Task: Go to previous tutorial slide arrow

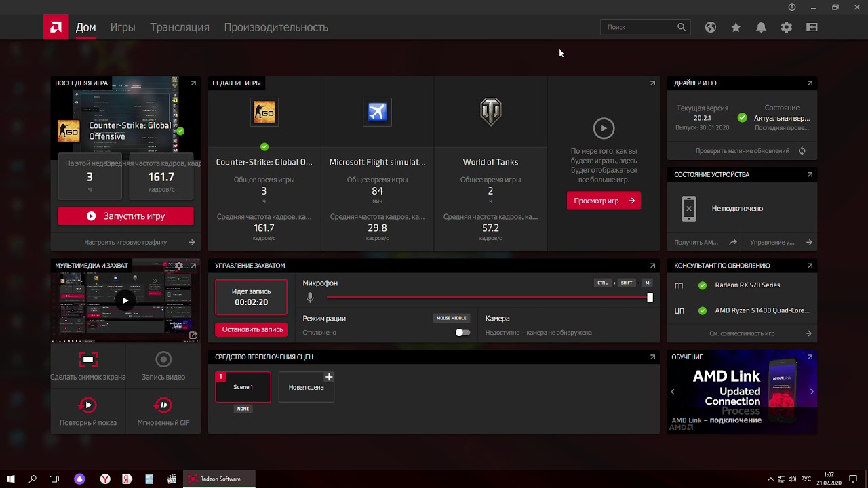Action: (673, 392)
